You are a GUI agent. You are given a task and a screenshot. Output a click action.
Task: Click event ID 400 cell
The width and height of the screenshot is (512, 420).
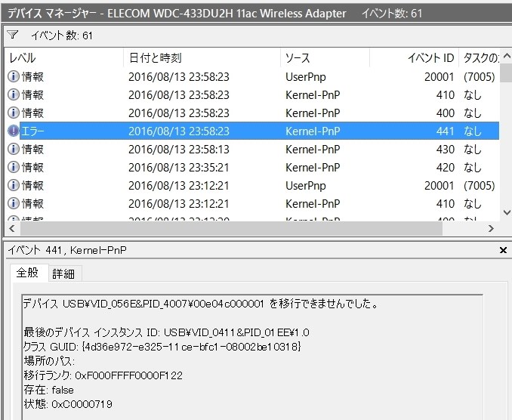pyautogui.click(x=445, y=113)
